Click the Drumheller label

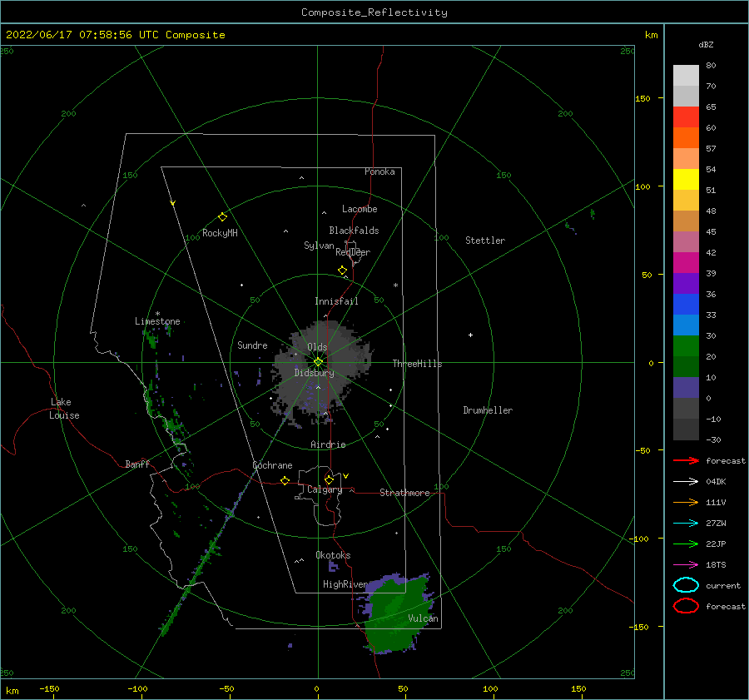tap(488, 410)
